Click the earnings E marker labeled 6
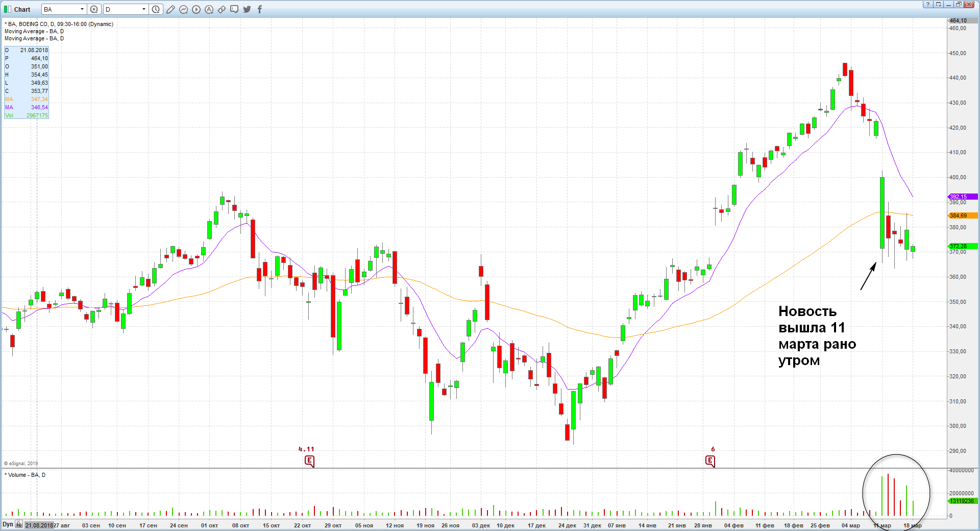The image size is (980, 531). click(x=710, y=461)
